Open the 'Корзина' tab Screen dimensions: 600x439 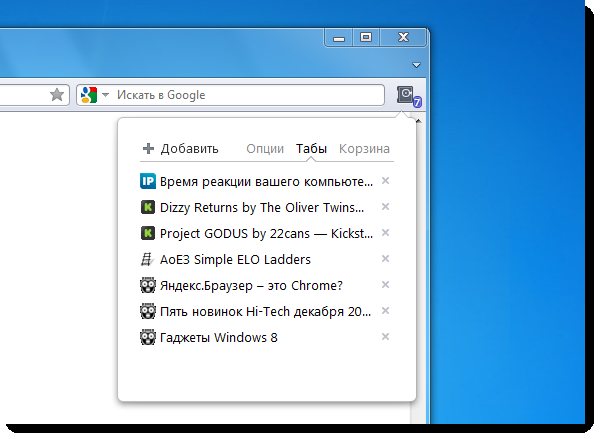pyautogui.click(x=364, y=149)
